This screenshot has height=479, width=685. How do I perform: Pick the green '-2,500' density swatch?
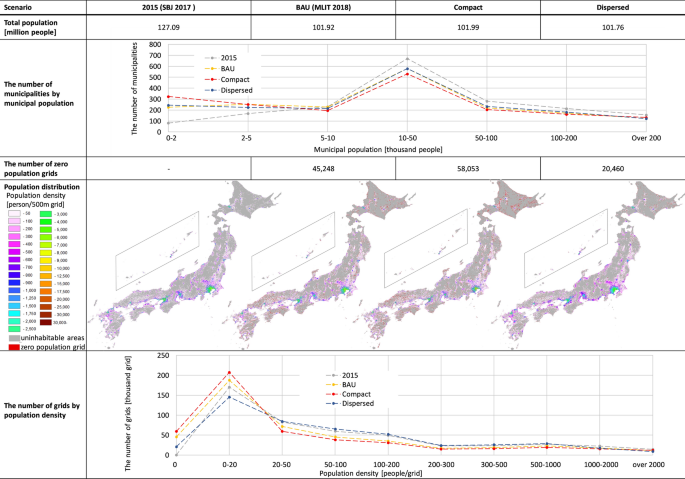tap(14, 329)
